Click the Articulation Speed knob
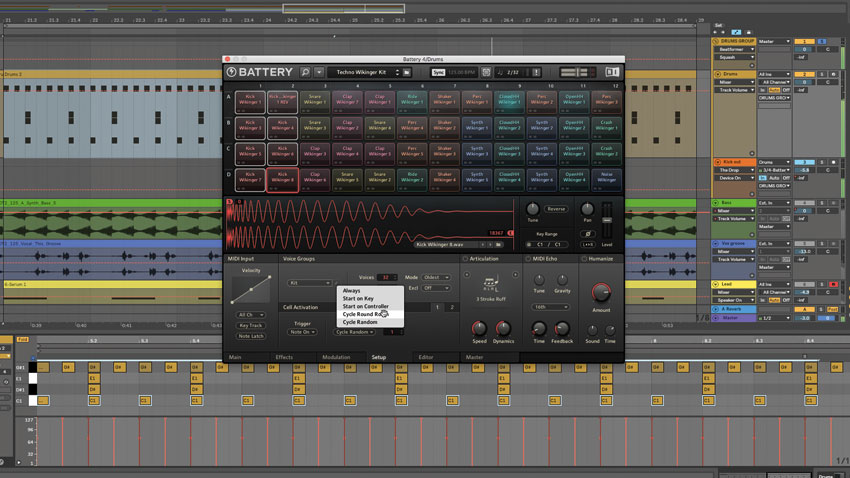This screenshot has width=850, height=478. click(x=479, y=328)
